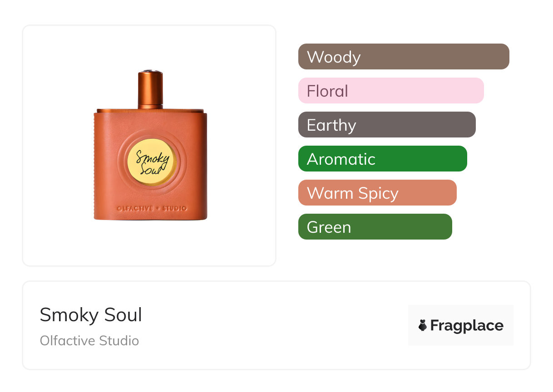The image size is (553, 392).
Task: Click the word "Spicy" in the accord list
Action: pos(378,193)
